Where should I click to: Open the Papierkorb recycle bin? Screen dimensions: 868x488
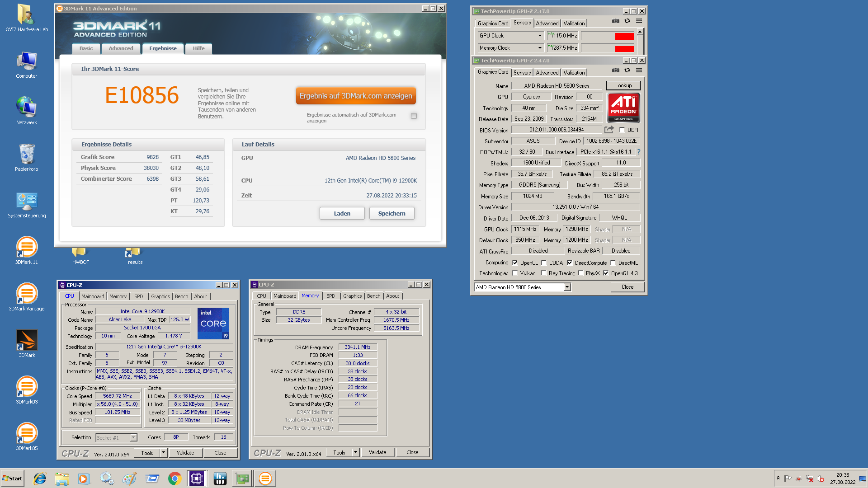coord(27,158)
